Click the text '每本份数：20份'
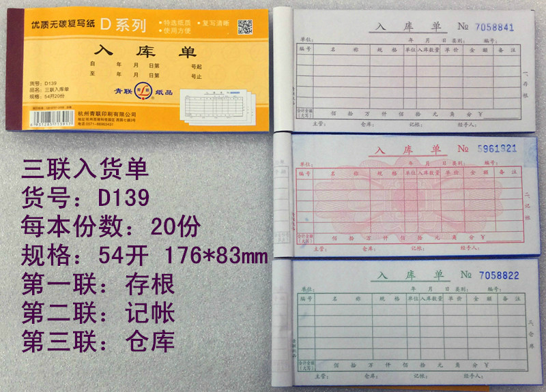 point(111,226)
